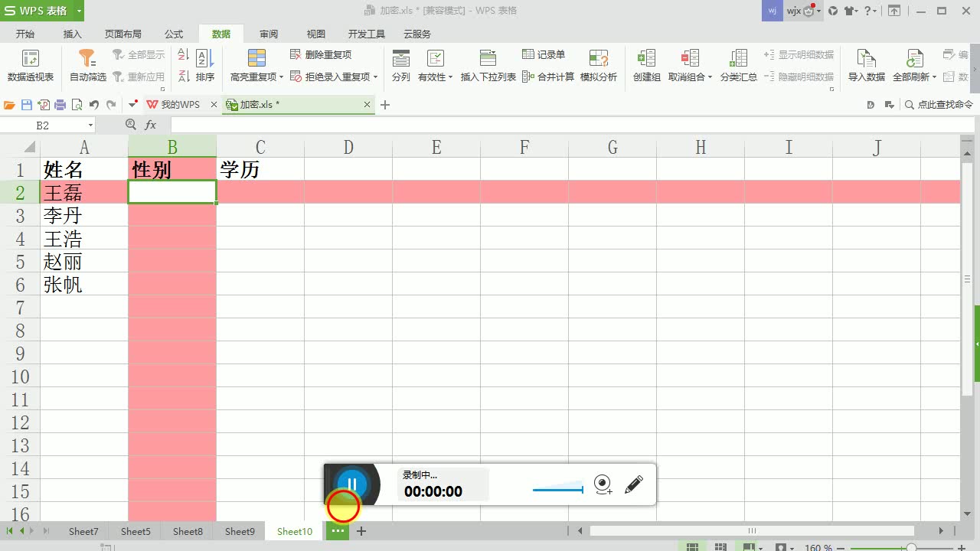This screenshot has width=980, height=551.
Task: Pause the screen recording
Action: click(x=352, y=484)
